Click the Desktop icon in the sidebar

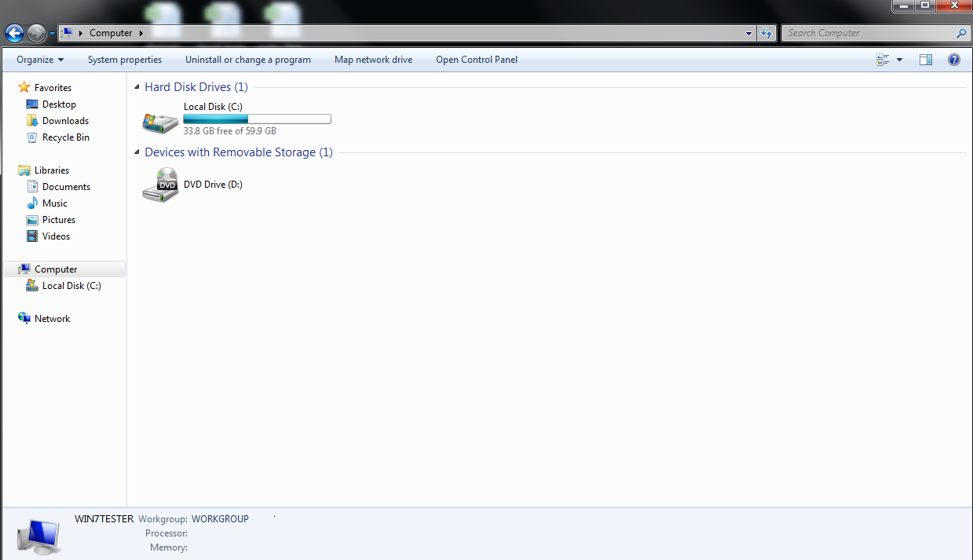[x=32, y=104]
